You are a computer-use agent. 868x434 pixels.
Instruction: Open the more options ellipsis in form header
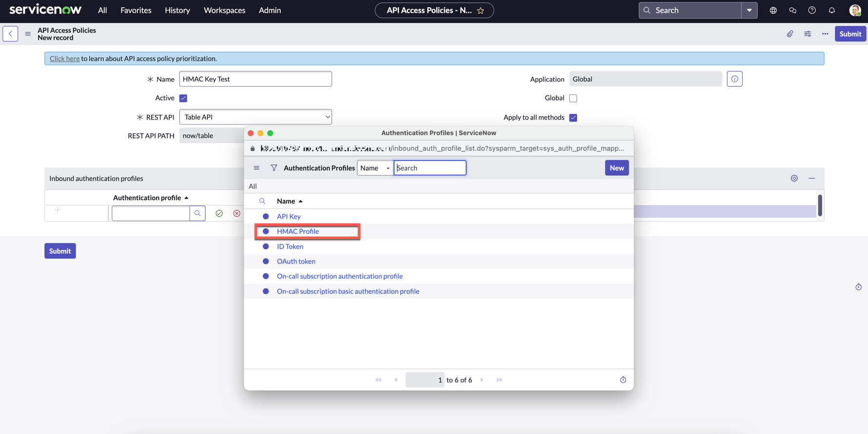825,34
